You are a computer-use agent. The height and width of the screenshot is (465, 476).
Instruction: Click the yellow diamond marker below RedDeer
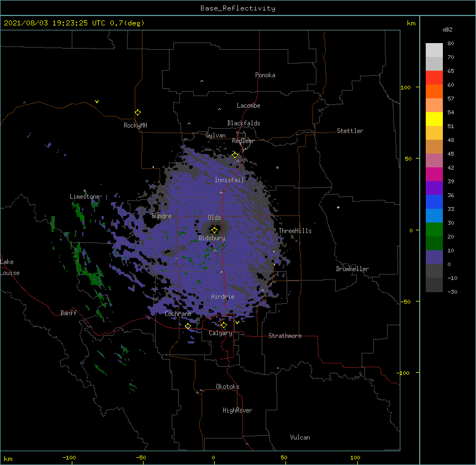coord(235,155)
